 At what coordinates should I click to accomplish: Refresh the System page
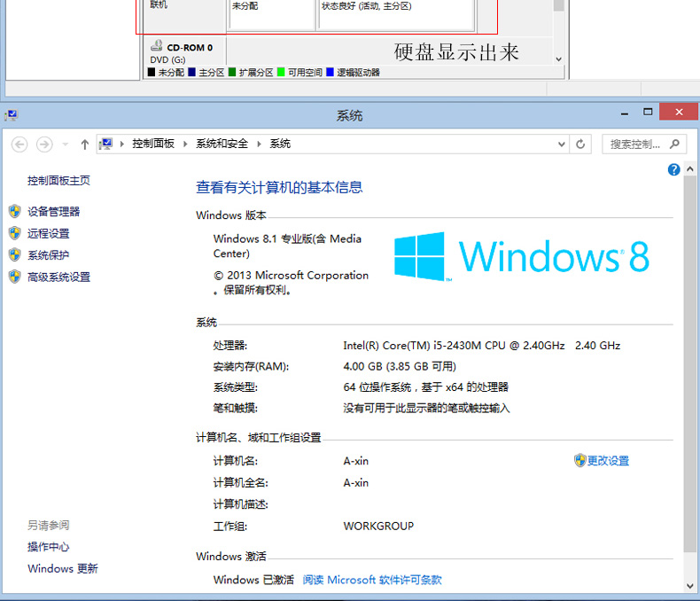point(580,144)
